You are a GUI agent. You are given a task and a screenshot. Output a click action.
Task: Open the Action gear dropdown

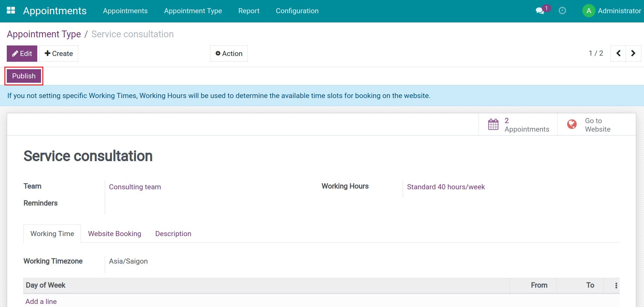228,53
